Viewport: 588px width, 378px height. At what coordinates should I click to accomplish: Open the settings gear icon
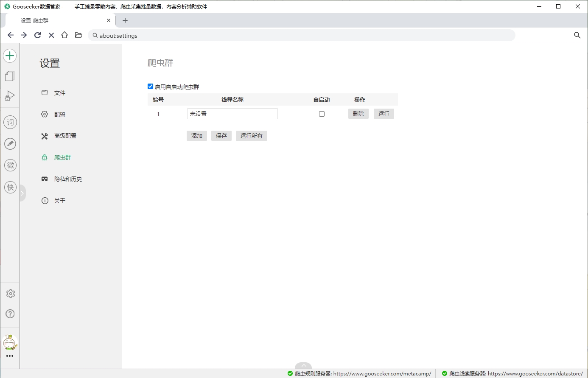click(x=10, y=293)
